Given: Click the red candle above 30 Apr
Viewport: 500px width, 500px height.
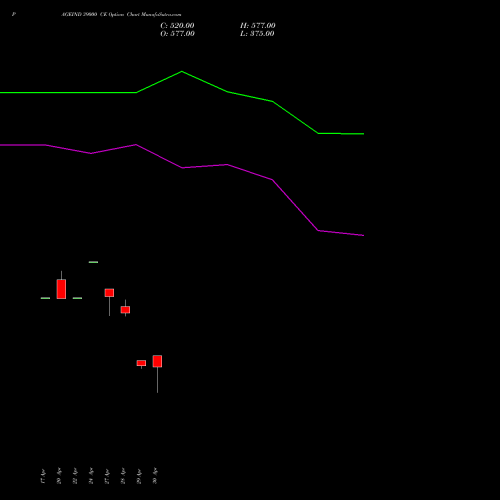Looking at the screenshot, I should pos(157,361).
